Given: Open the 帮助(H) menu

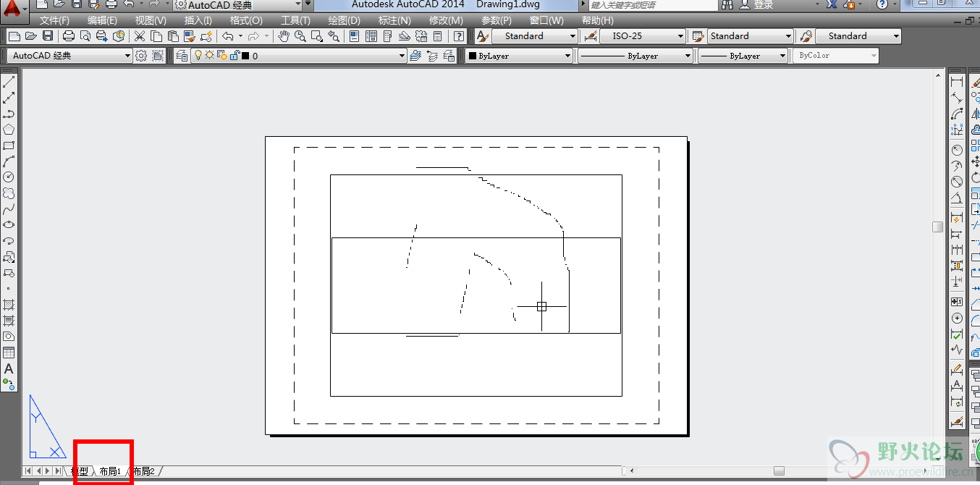Looking at the screenshot, I should click(599, 20).
